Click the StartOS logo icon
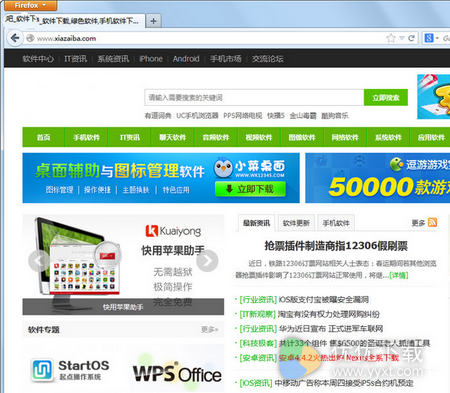Image resolution: width=450 pixels, height=393 pixels. [x=42, y=370]
